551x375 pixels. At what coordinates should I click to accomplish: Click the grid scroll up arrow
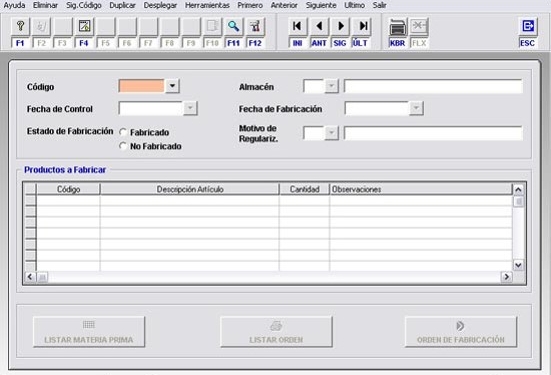(x=518, y=190)
